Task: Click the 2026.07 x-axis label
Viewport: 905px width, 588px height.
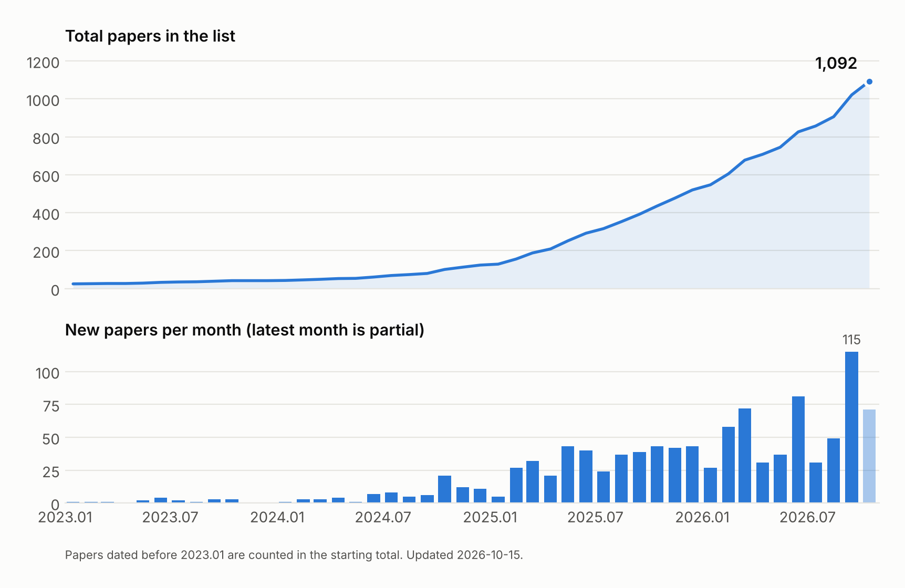Action: click(x=807, y=517)
